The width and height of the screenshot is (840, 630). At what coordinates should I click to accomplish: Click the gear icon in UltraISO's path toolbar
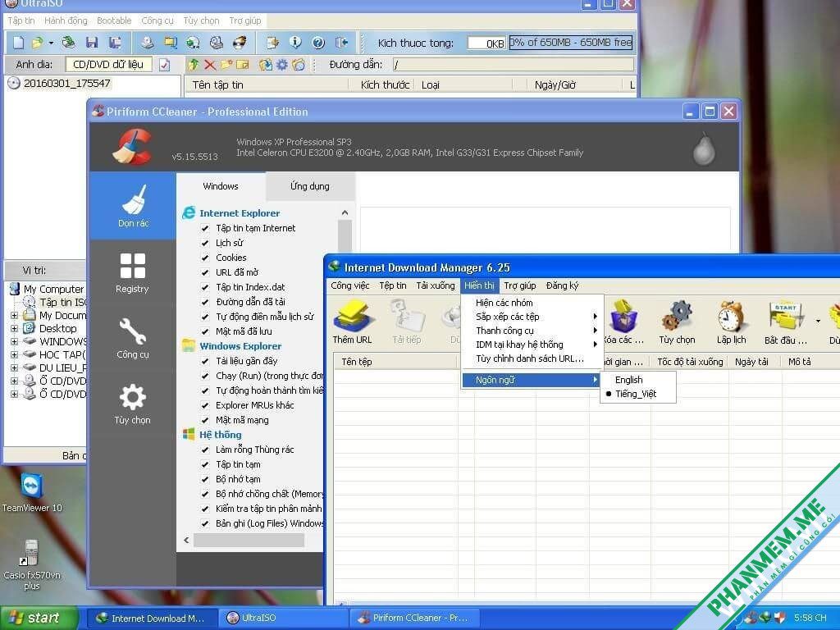(282, 65)
